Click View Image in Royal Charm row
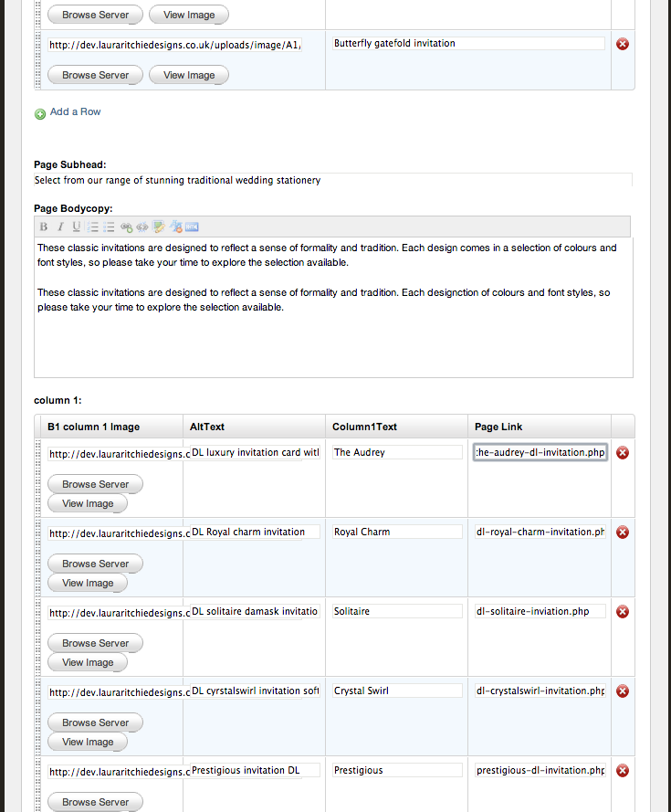The image size is (671, 812). pos(88,583)
